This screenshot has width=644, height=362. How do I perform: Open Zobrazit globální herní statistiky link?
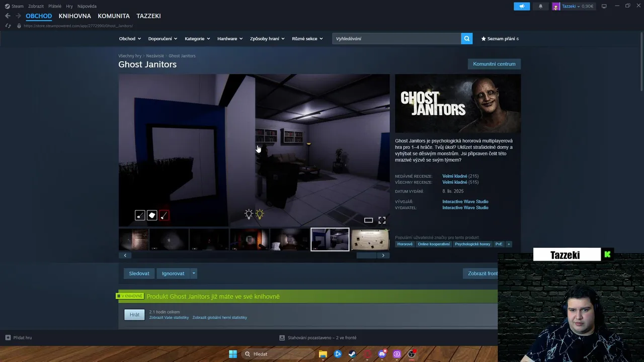(x=220, y=318)
